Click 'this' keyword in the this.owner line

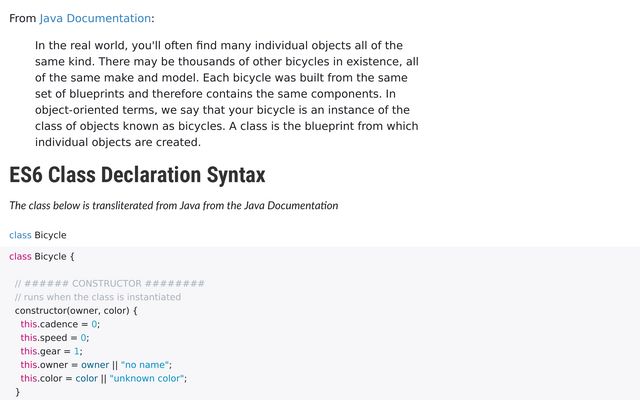(x=29, y=364)
